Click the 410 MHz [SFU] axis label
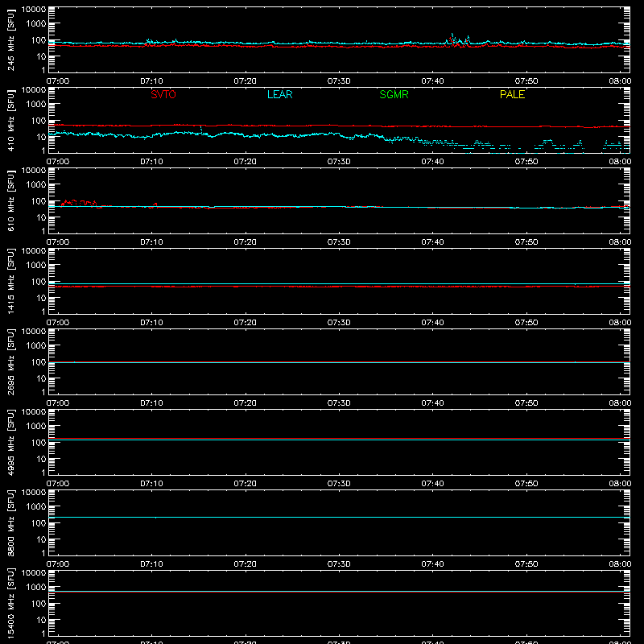 [x=11, y=120]
